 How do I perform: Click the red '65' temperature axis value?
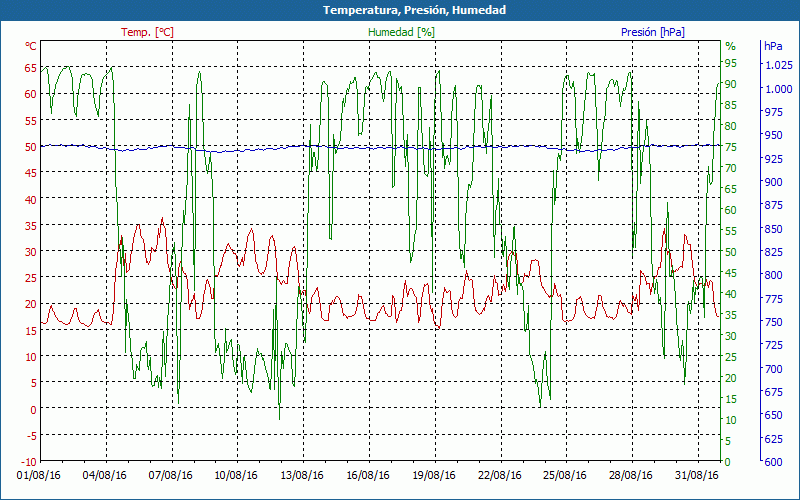tap(30, 68)
